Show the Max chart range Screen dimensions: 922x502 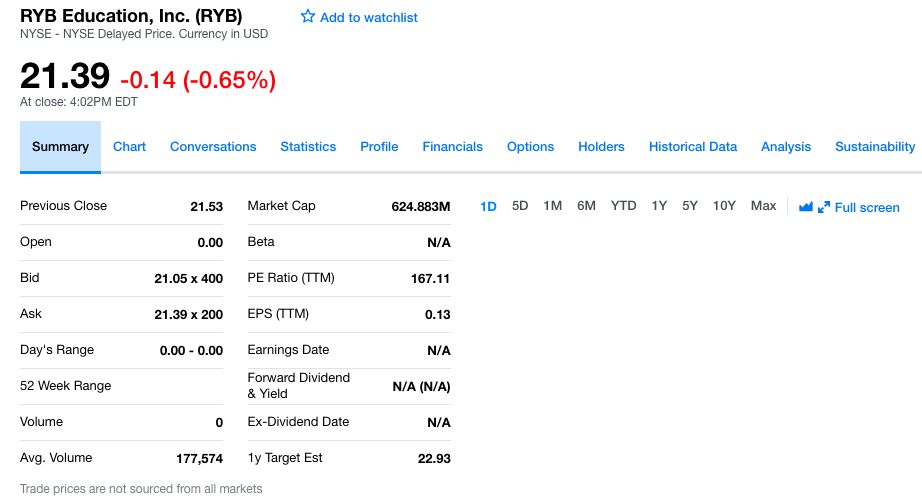(x=763, y=206)
